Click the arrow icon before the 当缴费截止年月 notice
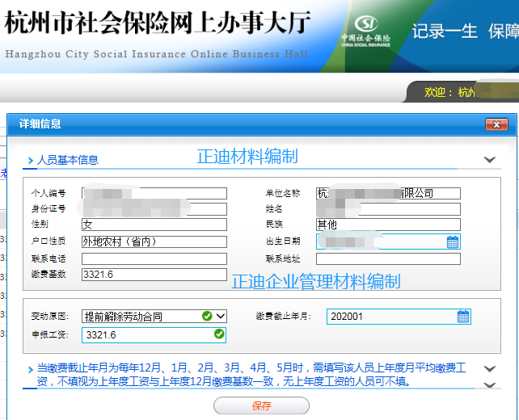Image resolution: width=519 pixels, height=420 pixels. [x=31, y=370]
